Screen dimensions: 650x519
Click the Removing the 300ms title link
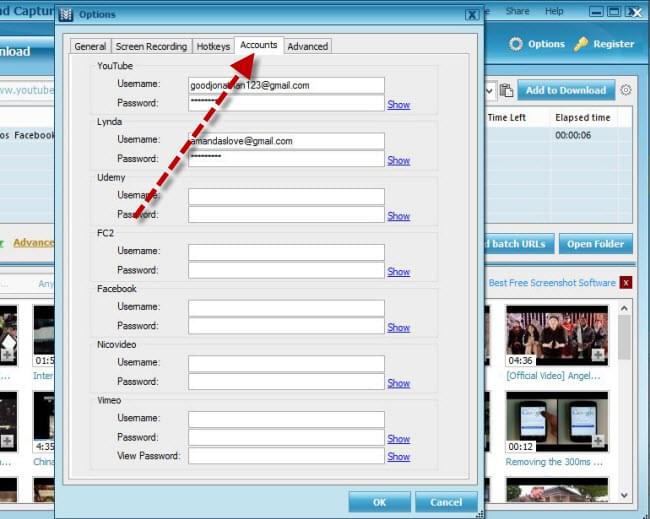click(554, 462)
